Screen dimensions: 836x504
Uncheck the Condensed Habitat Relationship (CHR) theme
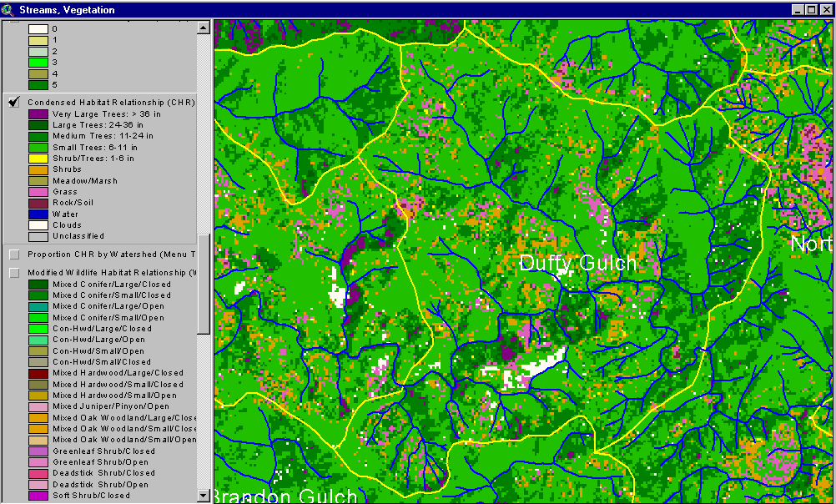14,103
